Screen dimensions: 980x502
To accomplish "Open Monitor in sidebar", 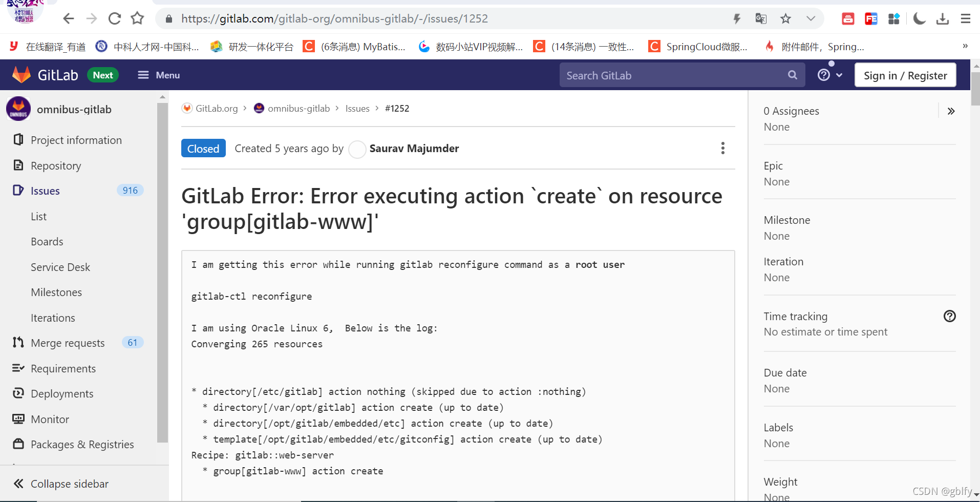I will [50, 419].
